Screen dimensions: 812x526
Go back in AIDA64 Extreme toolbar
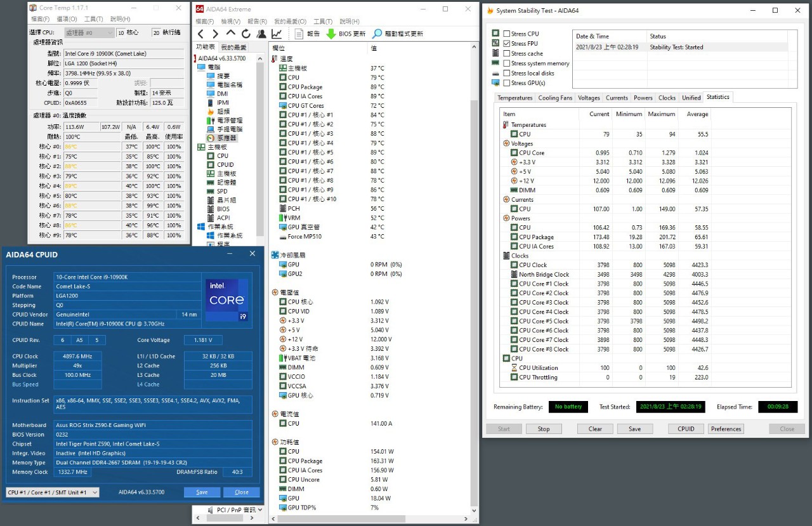click(200, 34)
